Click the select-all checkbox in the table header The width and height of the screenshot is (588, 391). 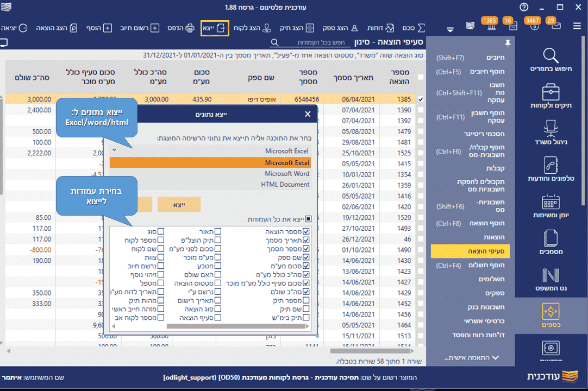421,77
